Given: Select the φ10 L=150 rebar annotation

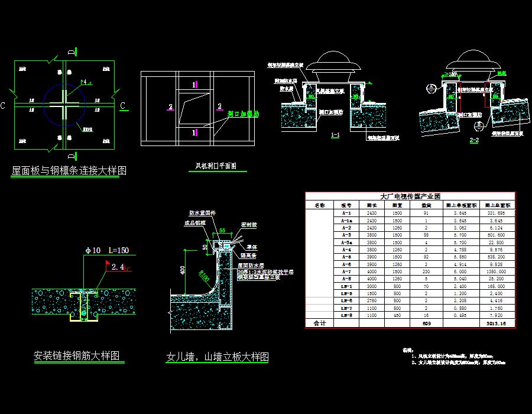Looking at the screenshot, I should [x=111, y=250].
